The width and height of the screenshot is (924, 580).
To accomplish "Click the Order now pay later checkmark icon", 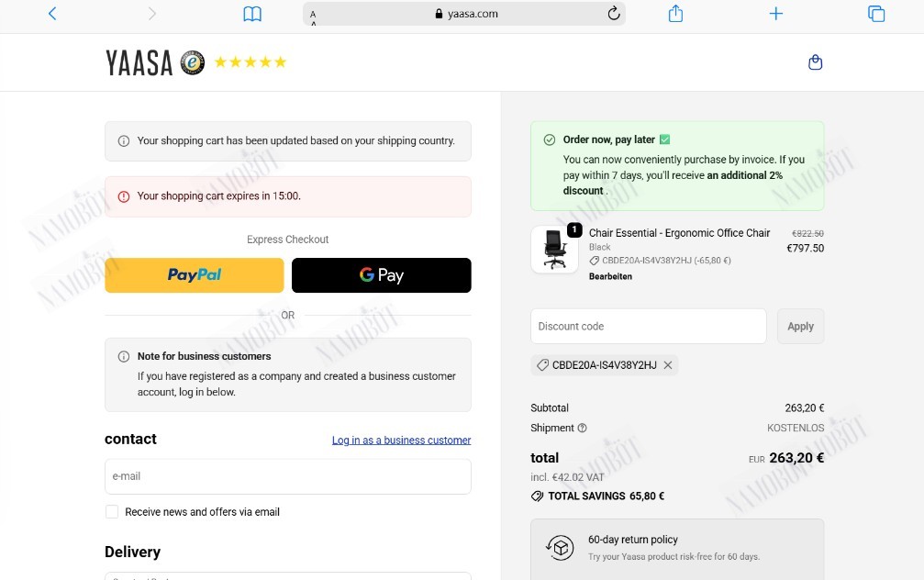I will (550, 139).
